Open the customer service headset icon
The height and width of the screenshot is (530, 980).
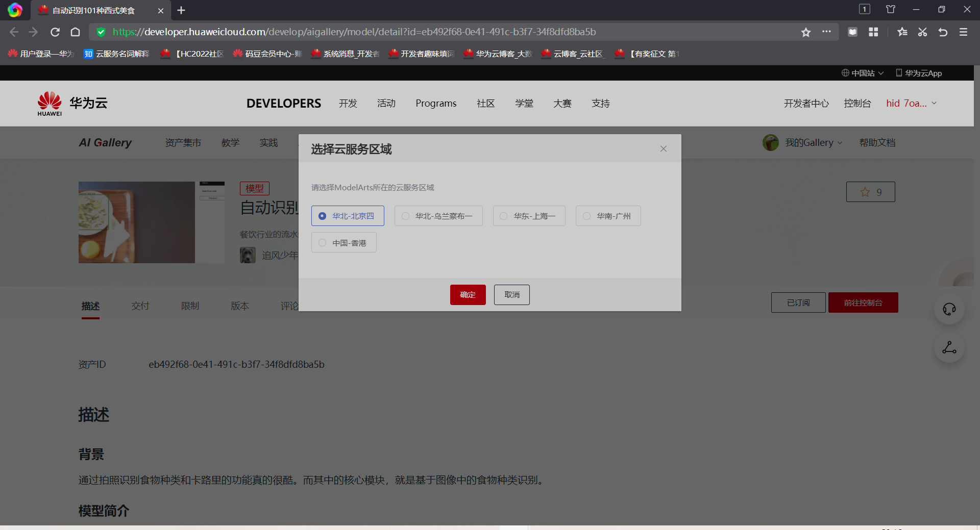949,309
